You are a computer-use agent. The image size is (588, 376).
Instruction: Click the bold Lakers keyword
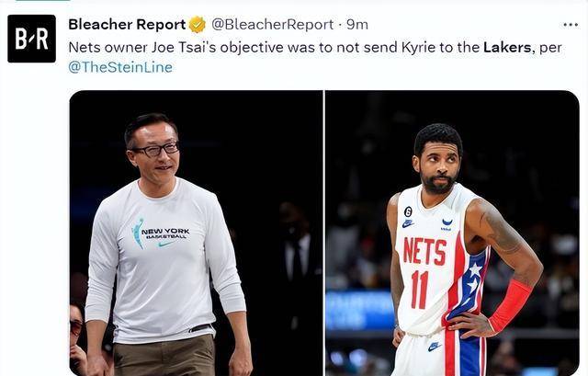pos(507,47)
